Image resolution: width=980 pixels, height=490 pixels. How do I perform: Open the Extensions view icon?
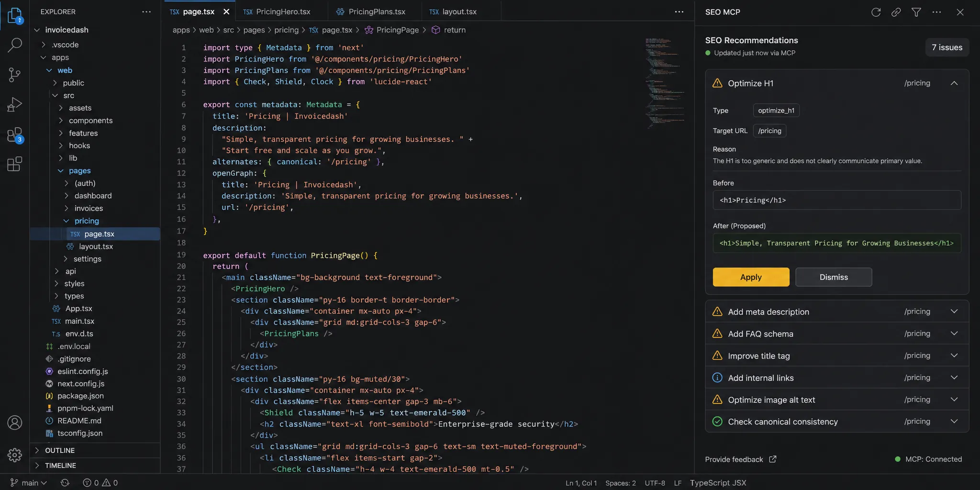15,164
